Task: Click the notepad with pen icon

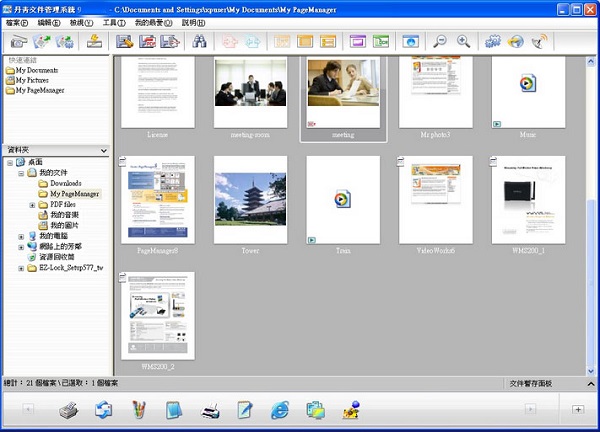Action: (x=244, y=410)
